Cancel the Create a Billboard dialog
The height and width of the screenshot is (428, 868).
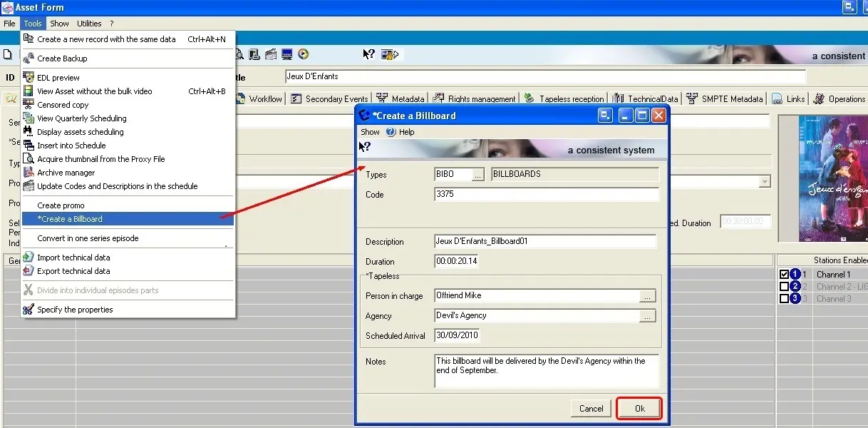[591, 409]
